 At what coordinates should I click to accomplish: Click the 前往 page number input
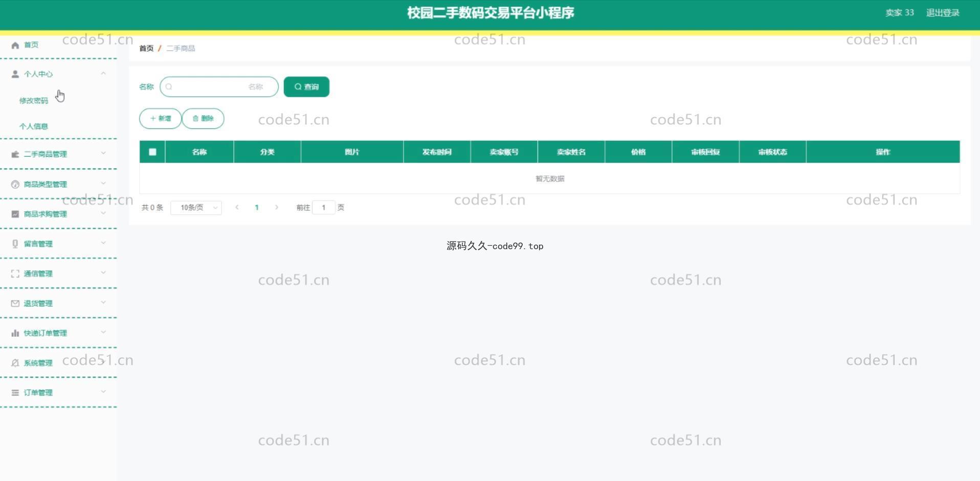[x=324, y=207]
